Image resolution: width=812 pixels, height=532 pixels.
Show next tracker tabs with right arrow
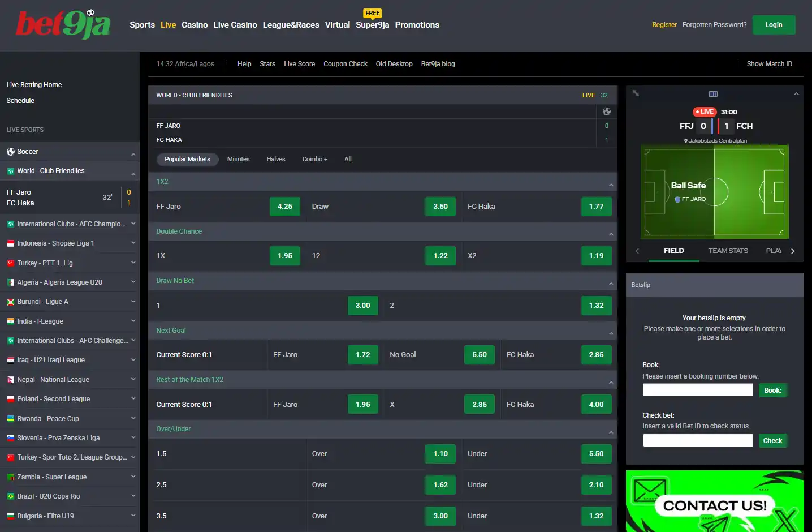[792, 251]
